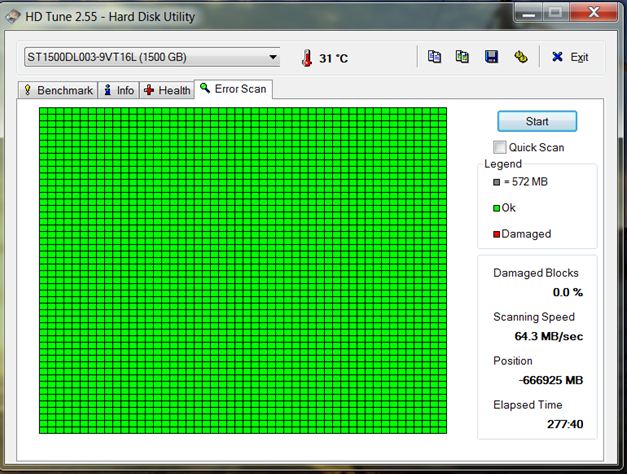Click the thermometer temperature icon
627x474 pixels.
tap(307, 58)
